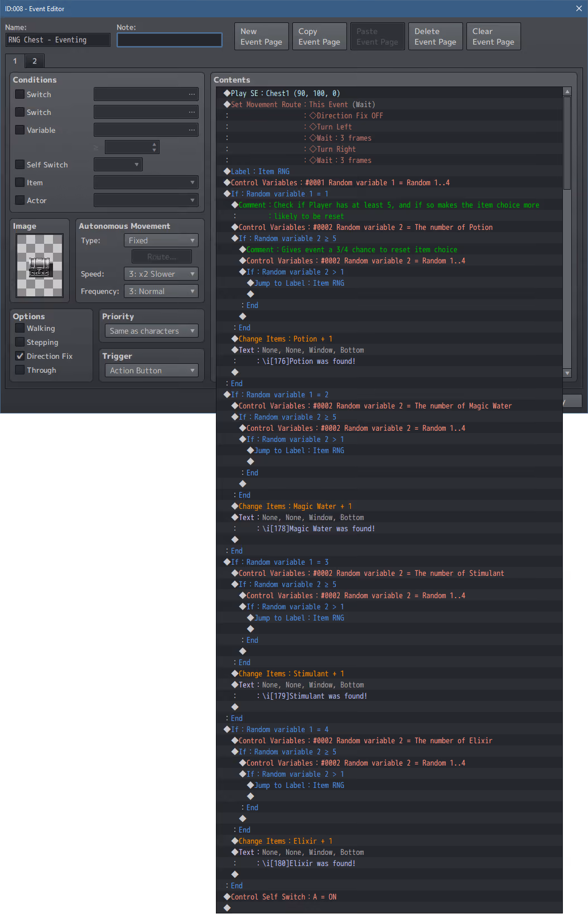
Task: Click the event Name input field
Action: (58, 40)
